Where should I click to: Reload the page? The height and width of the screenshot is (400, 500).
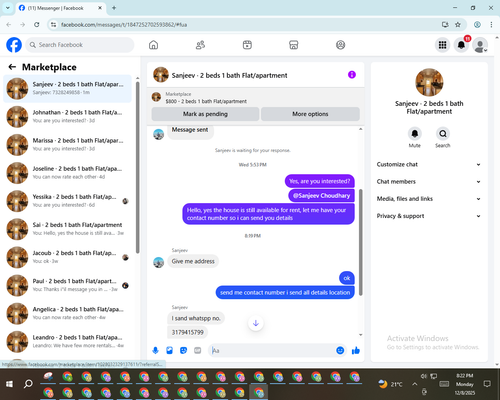click(37, 25)
